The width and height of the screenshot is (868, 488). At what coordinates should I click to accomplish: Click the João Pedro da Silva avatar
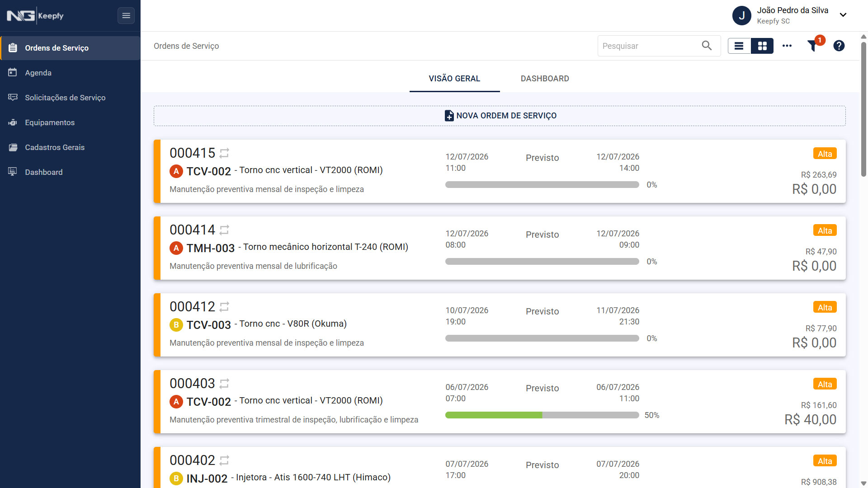click(742, 15)
